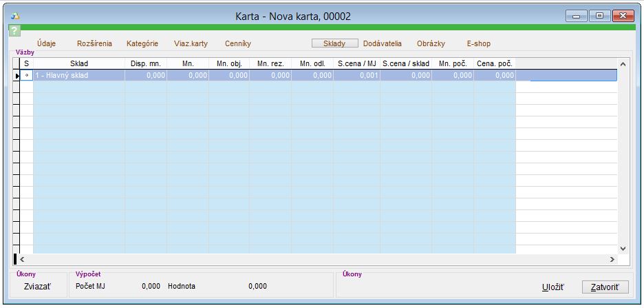Maximize the Karta window

(599, 15)
